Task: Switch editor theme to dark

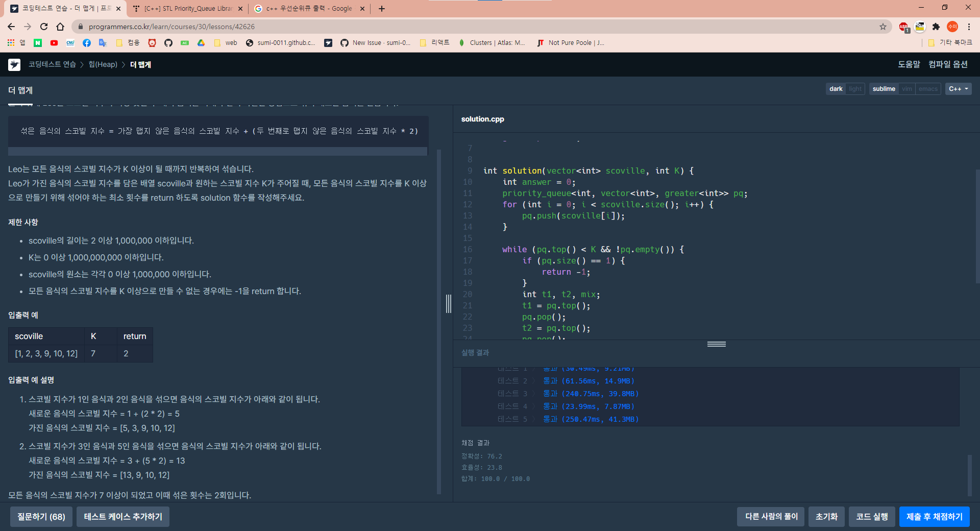Action: (836, 89)
